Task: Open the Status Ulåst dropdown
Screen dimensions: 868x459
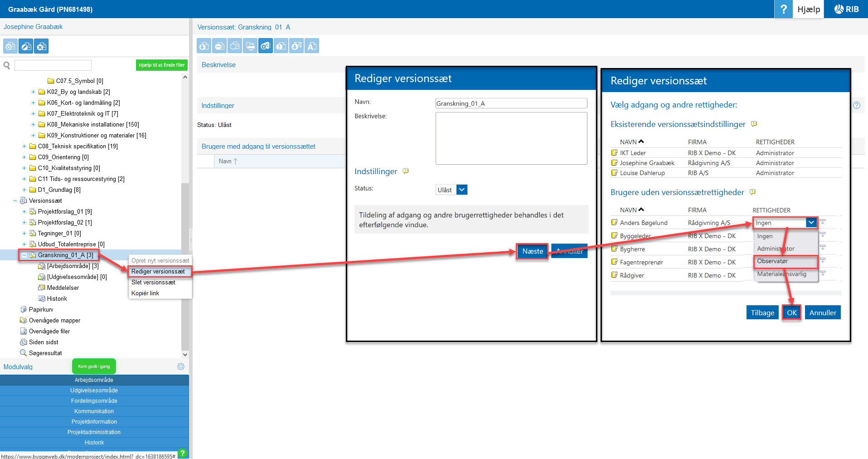Action: tap(461, 190)
